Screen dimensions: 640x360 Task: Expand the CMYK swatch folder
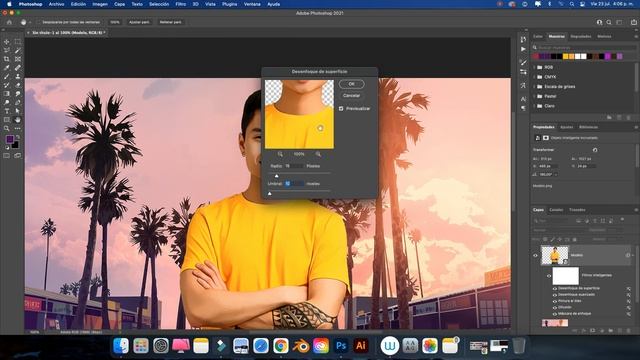click(x=535, y=77)
